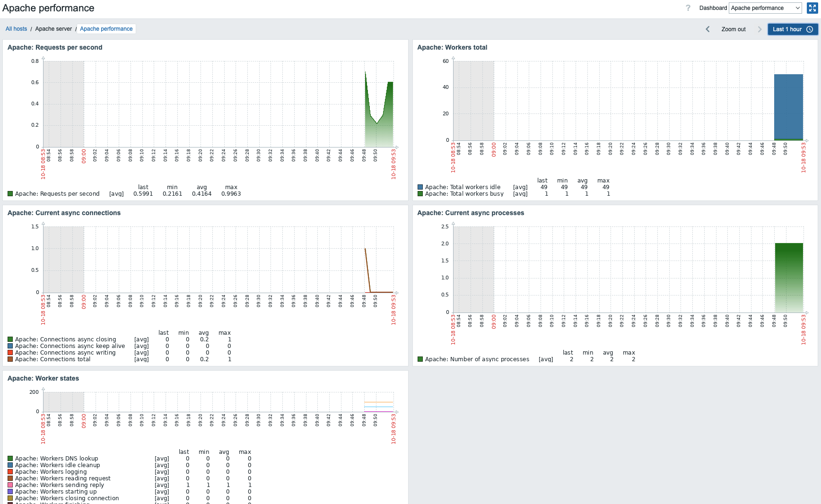Click the Apache: Current async processes title

coord(471,213)
